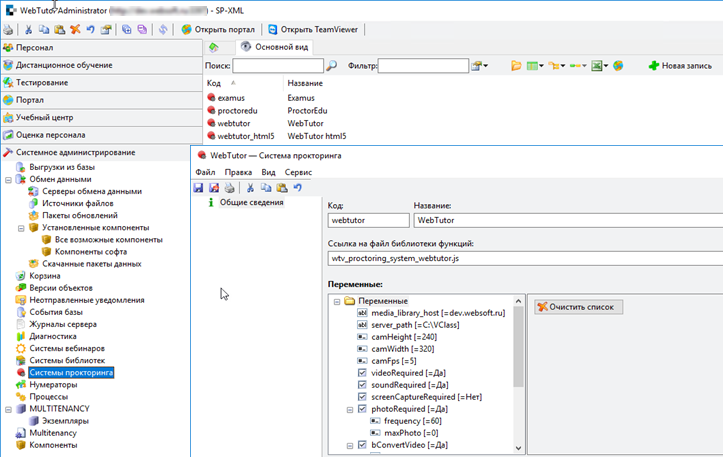Click the blue floppy save icon in WebTutor window

[199, 188]
